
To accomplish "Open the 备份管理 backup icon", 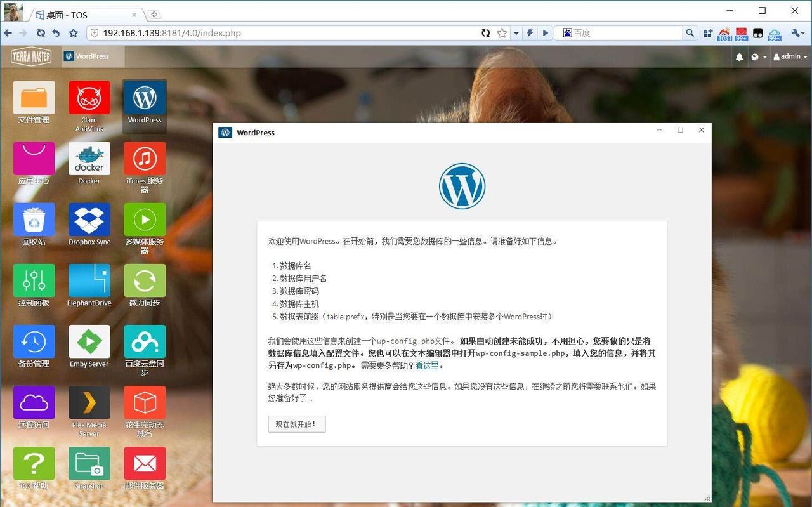I will pyautogui.click(x=34, y=343).
